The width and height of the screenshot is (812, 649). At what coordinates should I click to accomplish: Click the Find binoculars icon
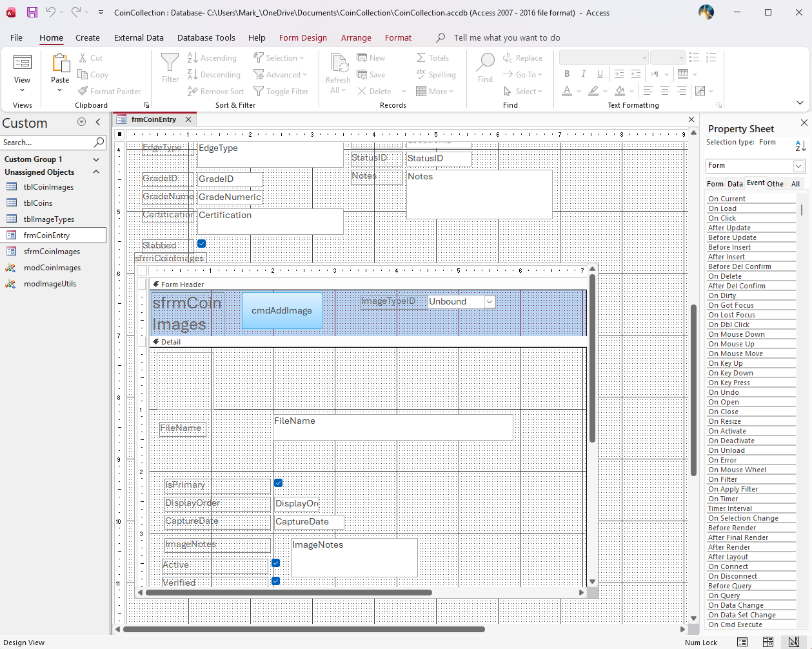486,63
